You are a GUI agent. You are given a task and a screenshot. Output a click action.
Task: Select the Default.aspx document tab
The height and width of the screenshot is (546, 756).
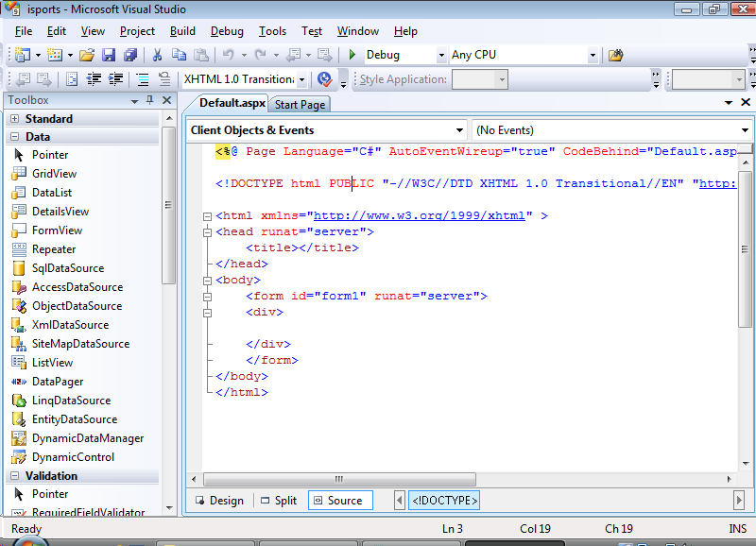click(232, 103)
